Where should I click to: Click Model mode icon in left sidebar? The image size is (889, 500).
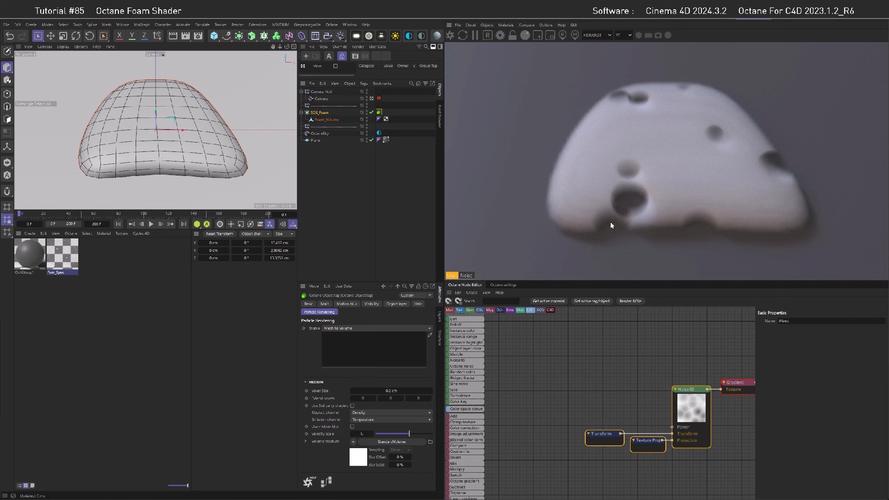click(7, 67)
